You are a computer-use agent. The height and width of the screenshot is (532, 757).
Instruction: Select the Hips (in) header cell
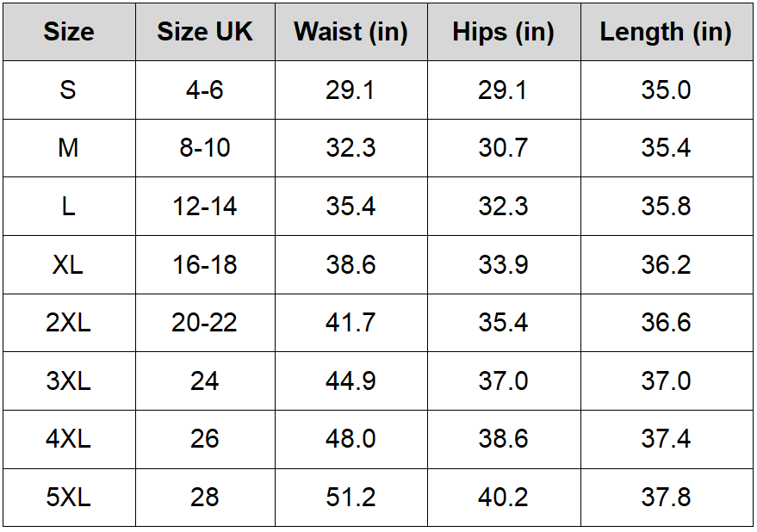coord(503,32)
